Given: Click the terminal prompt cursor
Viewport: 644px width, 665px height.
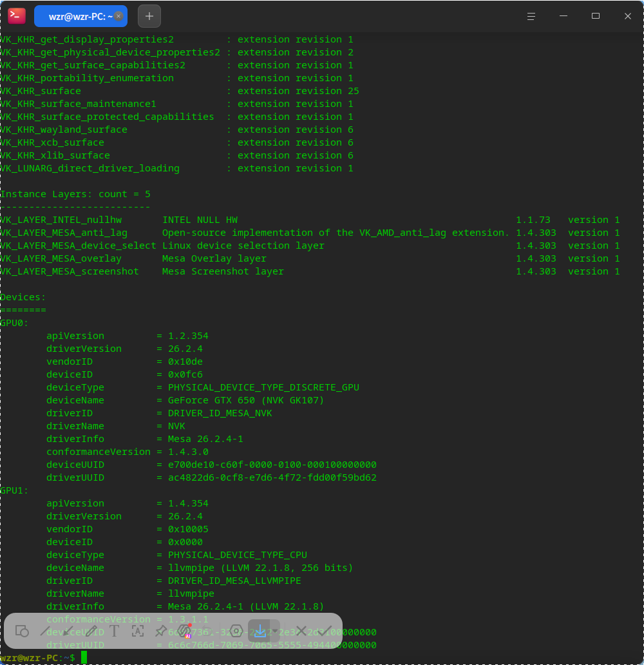Looking at the screenshot, I should (x=84, y=657).
